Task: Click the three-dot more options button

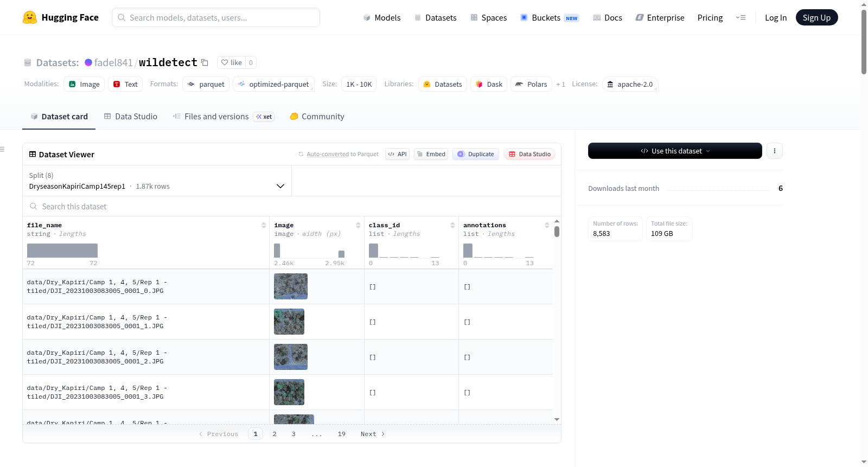Action: (x=775, y=151)
